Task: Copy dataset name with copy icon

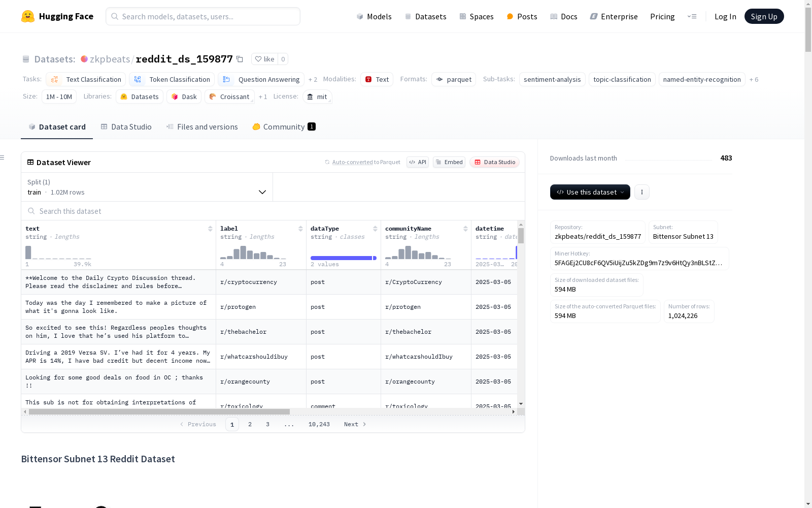Action: click(x=240, y=59)
